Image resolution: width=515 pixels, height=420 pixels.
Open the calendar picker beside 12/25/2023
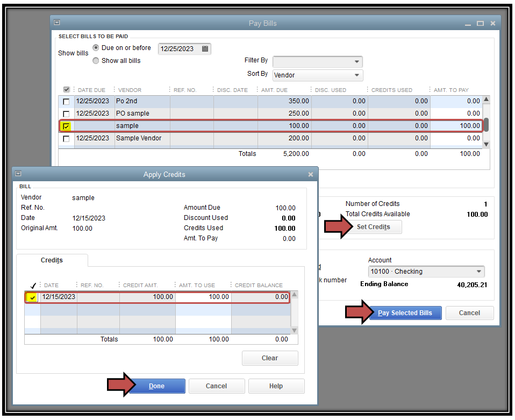tap(205, 48)
